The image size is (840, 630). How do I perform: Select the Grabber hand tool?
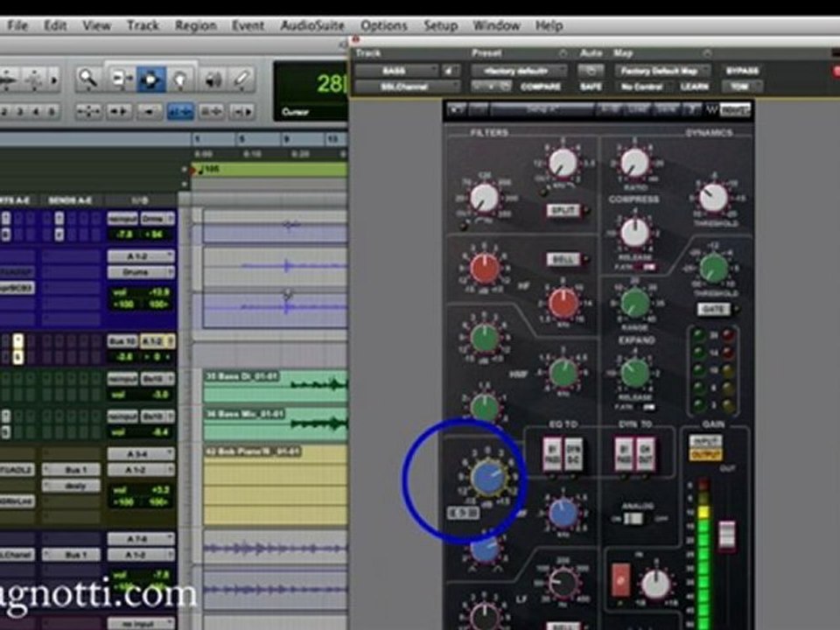coord(180,80)
